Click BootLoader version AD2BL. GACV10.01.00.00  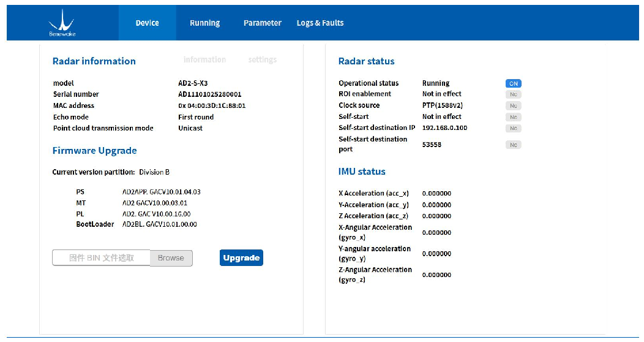pyautogui.click(x=160, y=224)
